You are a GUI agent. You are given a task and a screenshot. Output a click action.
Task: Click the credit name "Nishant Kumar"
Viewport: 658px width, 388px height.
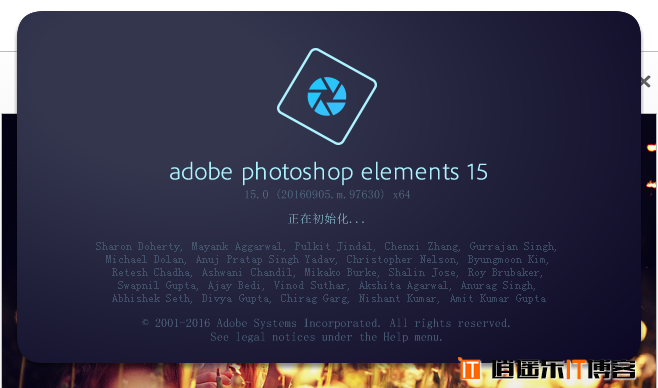[x=397, y=299]
